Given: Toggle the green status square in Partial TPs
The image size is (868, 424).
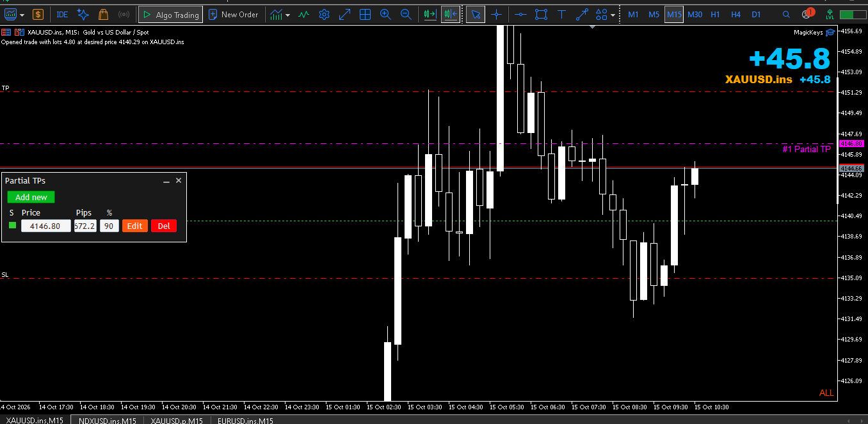Looking at the screenshot, I should coord(12,226).
